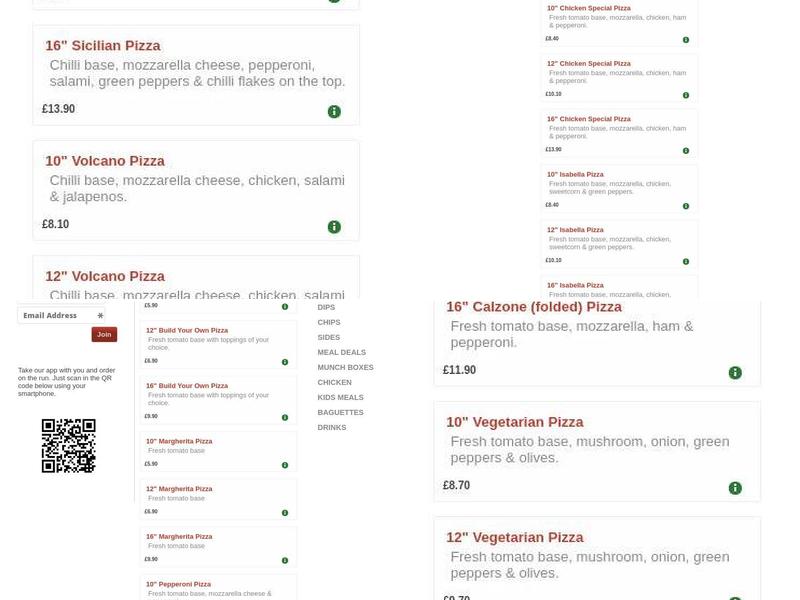The image size is (800, 600).
Task: View info for the 10" Chicken Special Pizza
Action: coord(685,41)
